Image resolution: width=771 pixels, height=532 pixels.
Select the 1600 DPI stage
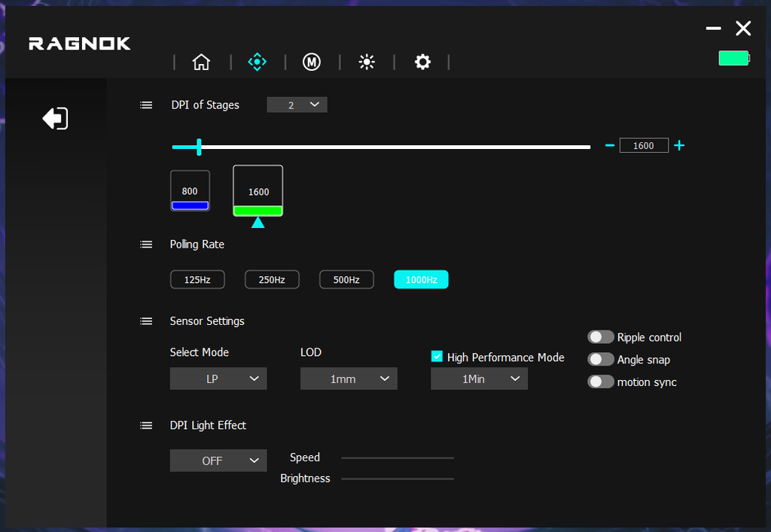258,190
